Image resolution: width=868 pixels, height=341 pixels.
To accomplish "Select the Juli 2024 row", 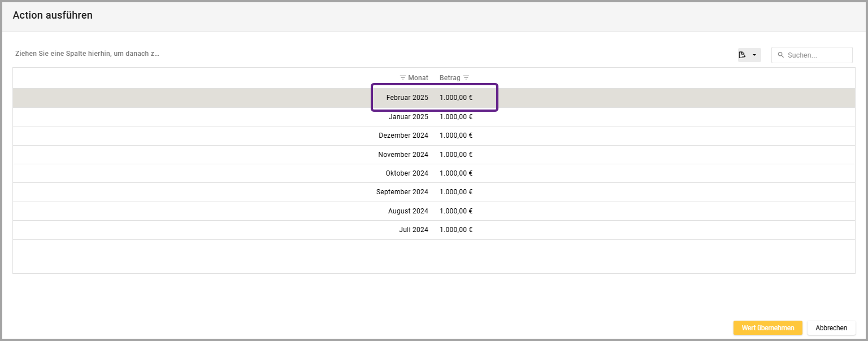I will click(x=413, y=230).
